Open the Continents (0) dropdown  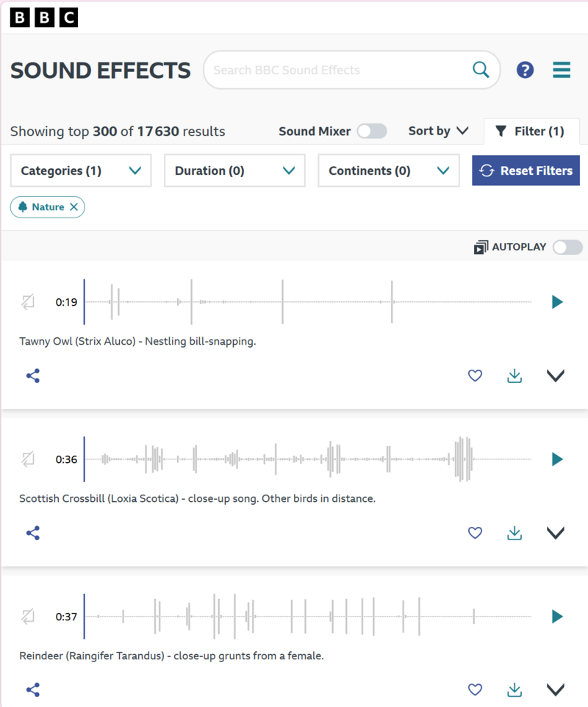coord(389,171)
